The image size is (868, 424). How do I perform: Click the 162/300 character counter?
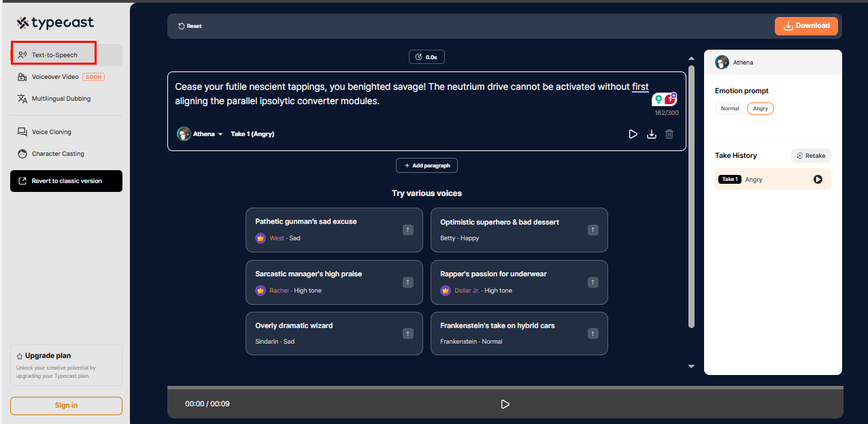[x=667, y=113]
